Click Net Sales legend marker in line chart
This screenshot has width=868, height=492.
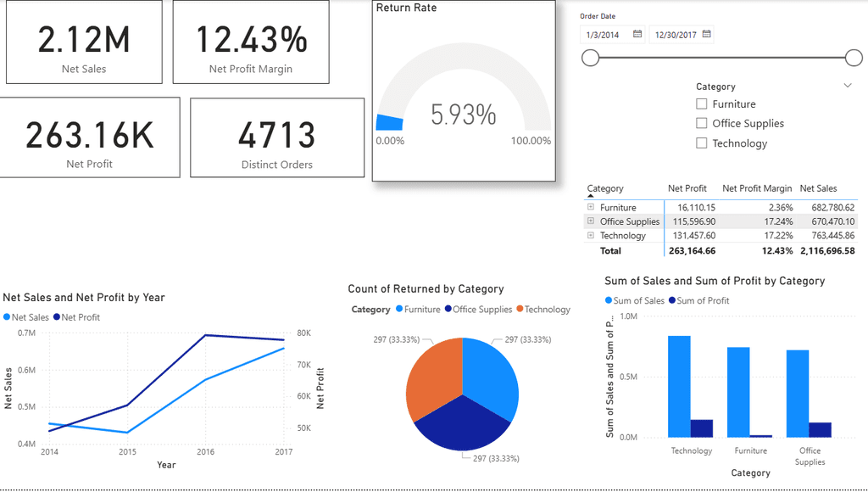click(7, 317)
